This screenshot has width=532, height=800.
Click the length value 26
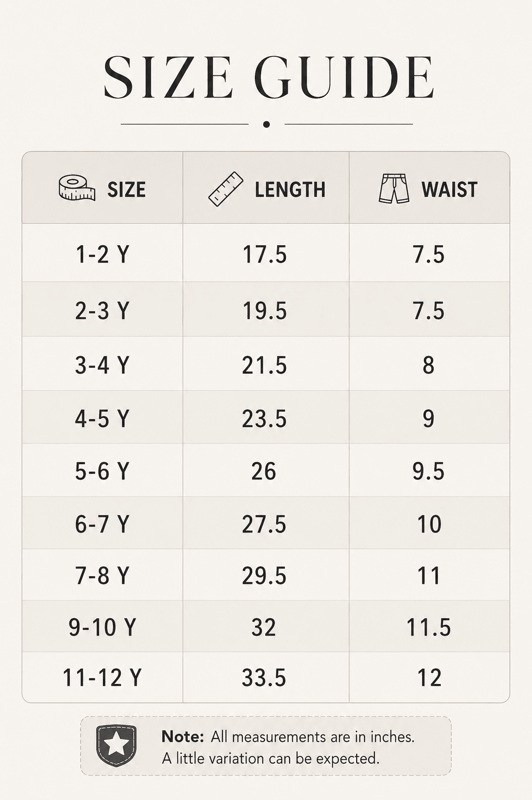[x=264, y=471]
